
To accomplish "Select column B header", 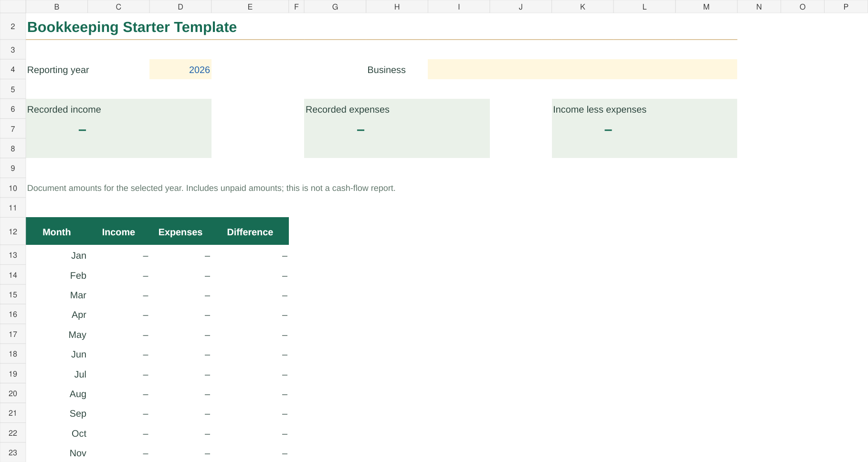I will [57, 7].
